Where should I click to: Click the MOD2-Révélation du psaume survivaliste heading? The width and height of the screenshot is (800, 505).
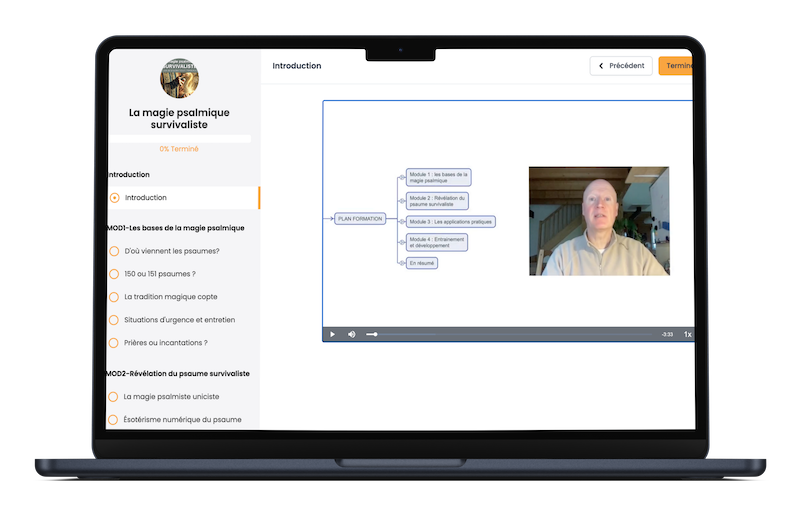coord(178,373)
